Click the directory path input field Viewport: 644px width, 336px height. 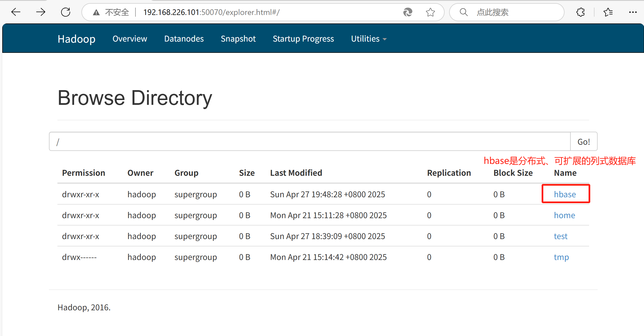point(310,142)
